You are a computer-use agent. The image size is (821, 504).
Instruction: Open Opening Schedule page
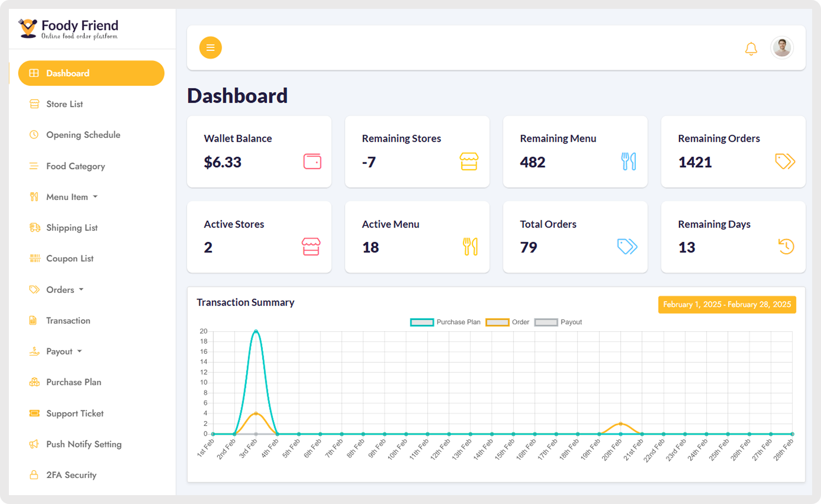click(83, 135)
